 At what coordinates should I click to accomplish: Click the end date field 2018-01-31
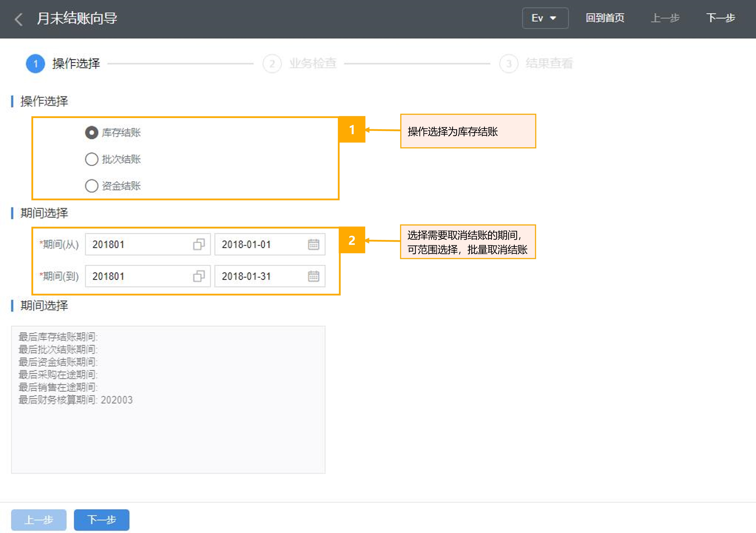pyautogui.click(x=270, y=276)
